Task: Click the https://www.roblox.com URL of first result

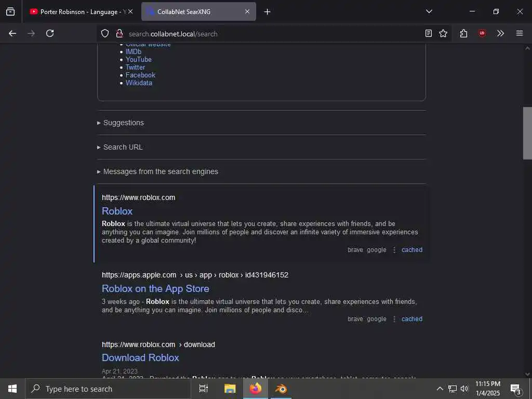Action: click(138, 197)
